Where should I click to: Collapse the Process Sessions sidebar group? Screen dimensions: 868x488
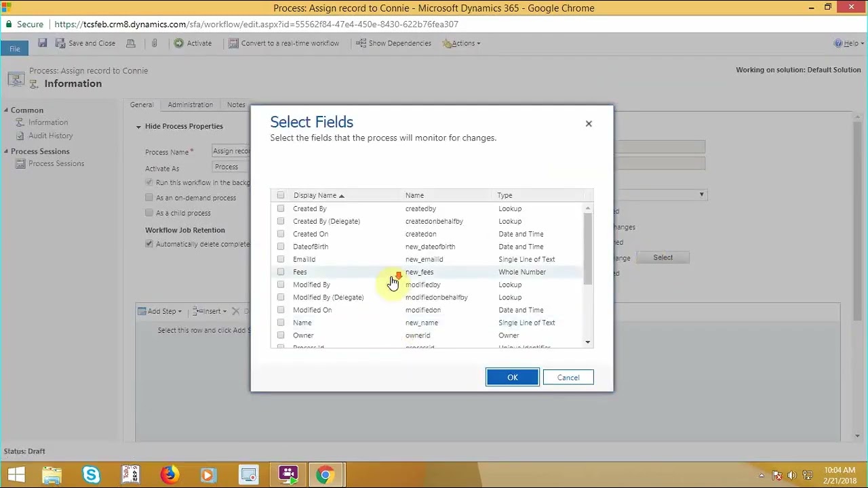click(x=5, y=151)
